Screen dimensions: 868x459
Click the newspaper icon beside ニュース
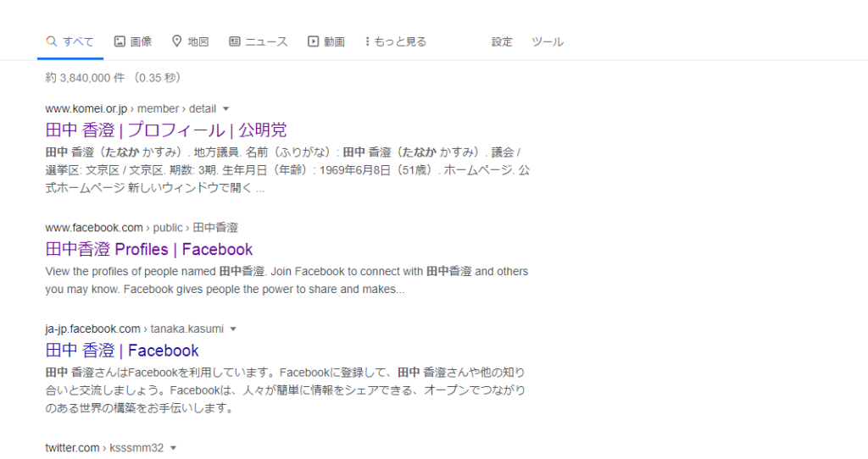[x=235, y=41]
